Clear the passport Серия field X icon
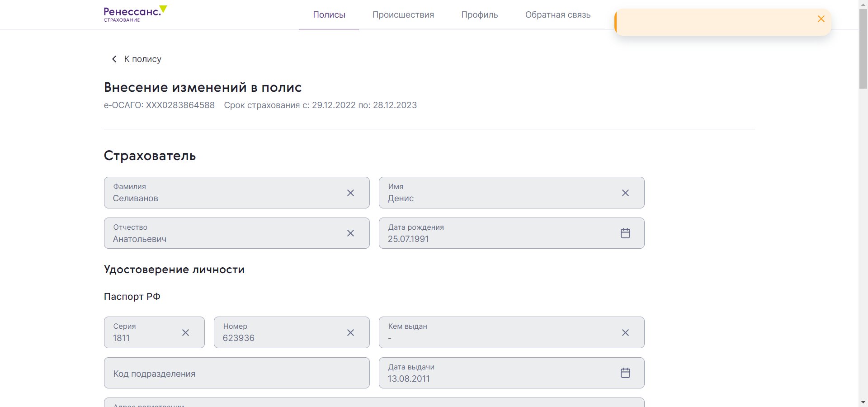This screenshot has width=868, height=407. (185, 333)
